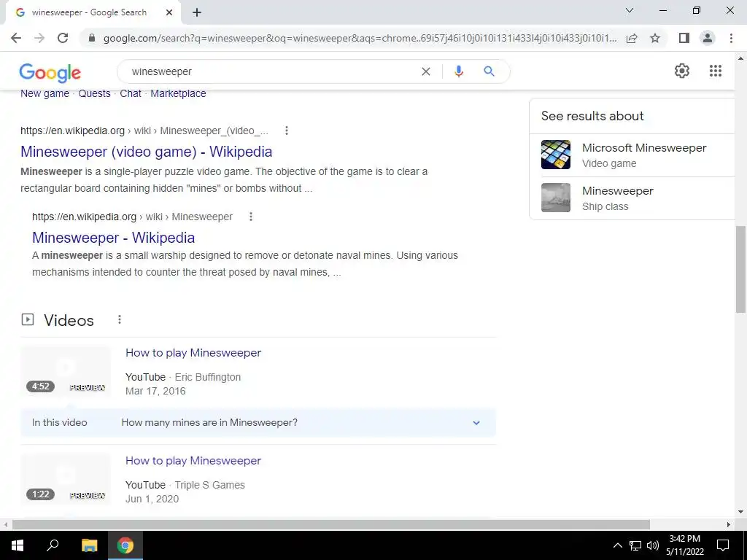Viewport: 747px width, 560px height.
Task: Click the Chrome taskbar icon
Action: (125, 545)
